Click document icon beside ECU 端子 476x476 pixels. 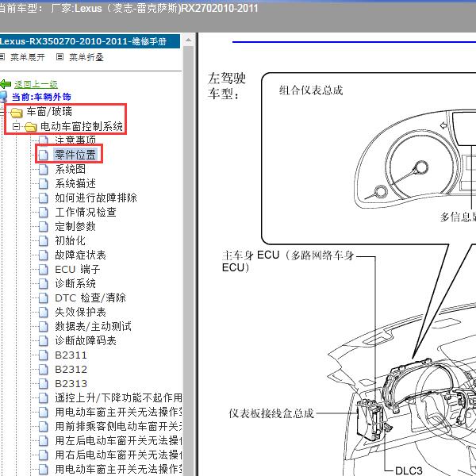pyautogui.click(x=44, y=269)
